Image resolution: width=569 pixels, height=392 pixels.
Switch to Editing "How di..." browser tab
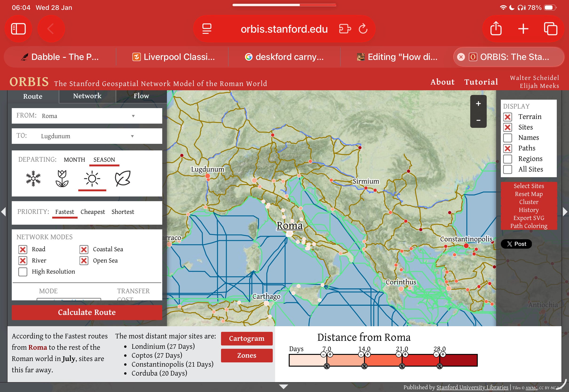coord(397,57)
